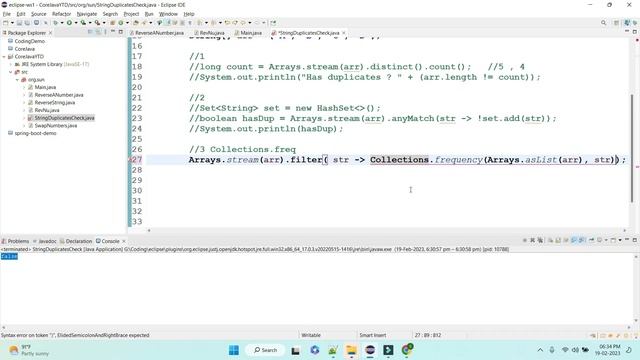Open the Refactor menu
This screenshot has height=360, width=640.
point(61,14)
